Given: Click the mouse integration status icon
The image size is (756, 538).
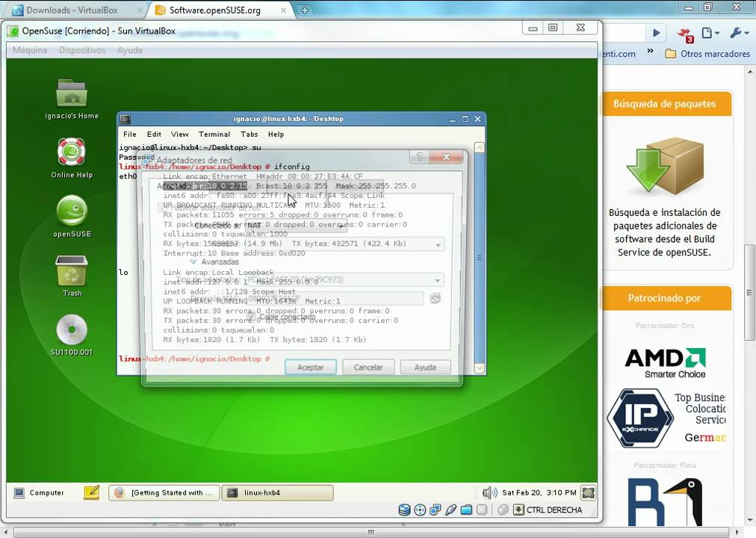Looking at the screenshot, I should 503,510.
